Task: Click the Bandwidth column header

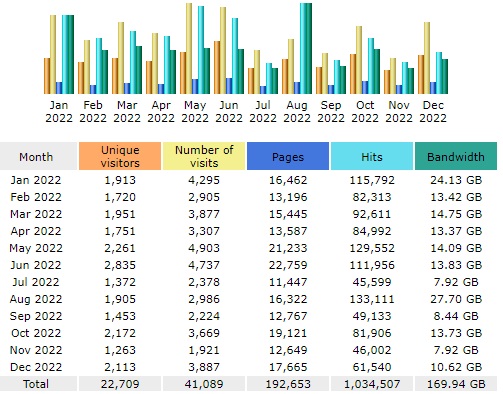Action: pos(456,156)
